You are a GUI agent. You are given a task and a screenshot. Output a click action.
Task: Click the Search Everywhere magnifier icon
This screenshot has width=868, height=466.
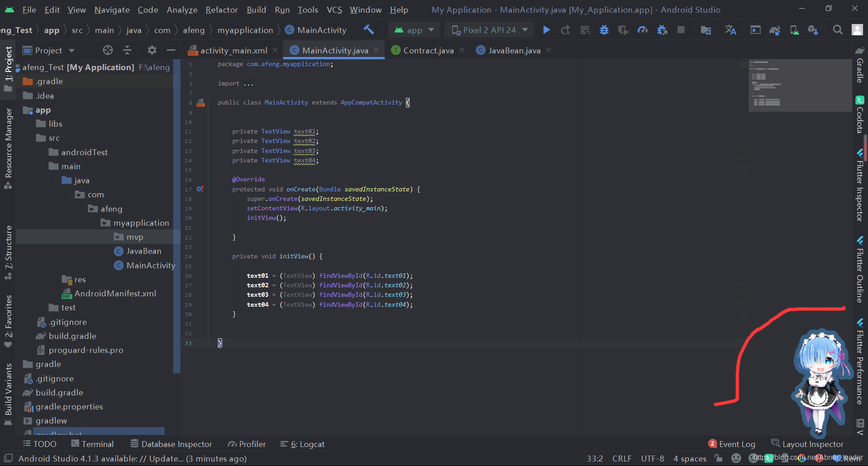click(838, 30)
